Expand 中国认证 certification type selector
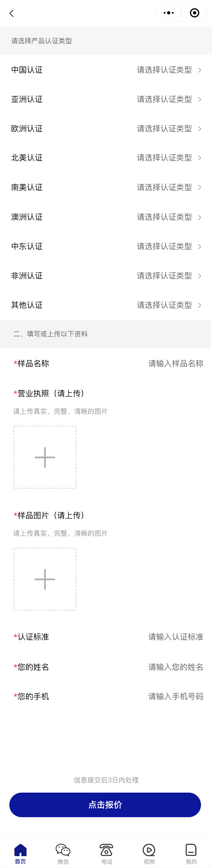Image resolution: width=212 pixels, height=868 pixels. [169, 70]
